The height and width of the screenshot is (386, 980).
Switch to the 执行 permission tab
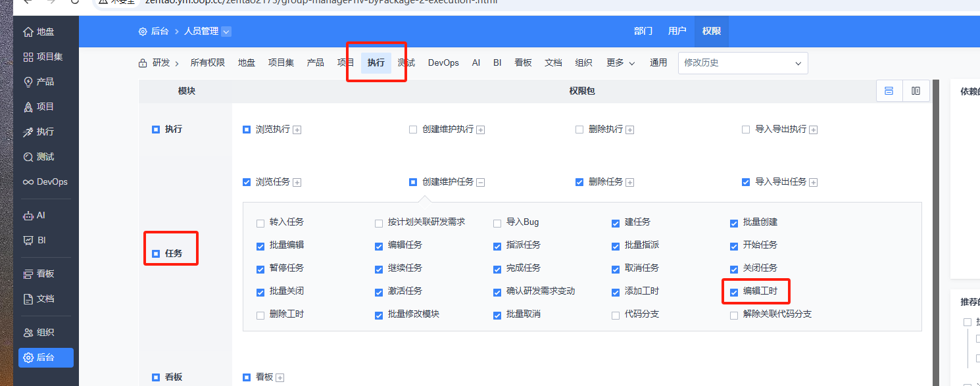(x=376, y=62)
